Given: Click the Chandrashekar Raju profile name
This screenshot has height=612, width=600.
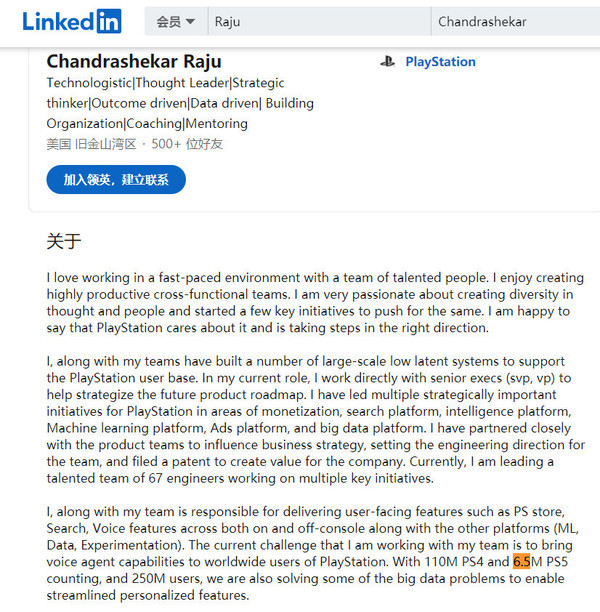Looking at the screenshot, I should click(x=134, y=62).
